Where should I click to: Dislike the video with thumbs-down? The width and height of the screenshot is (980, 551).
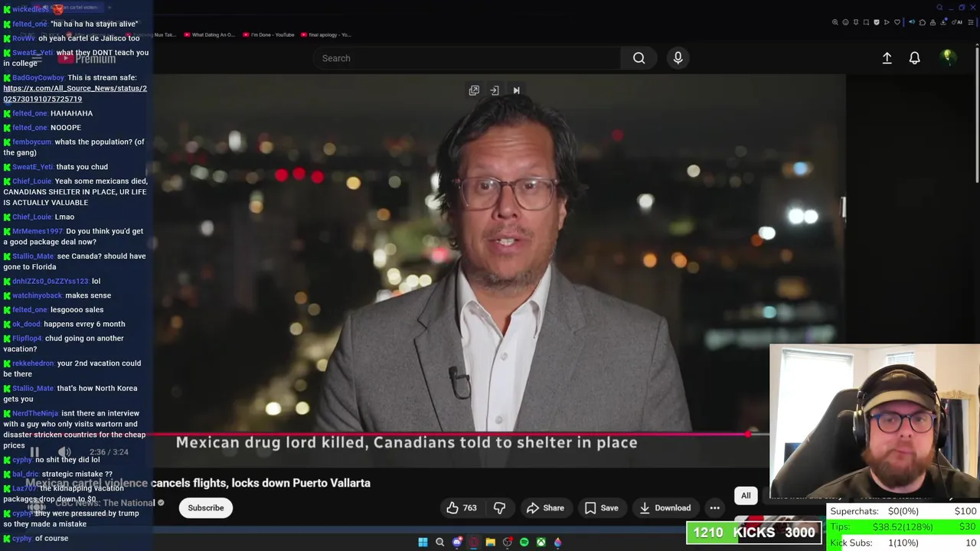[499, 507]
